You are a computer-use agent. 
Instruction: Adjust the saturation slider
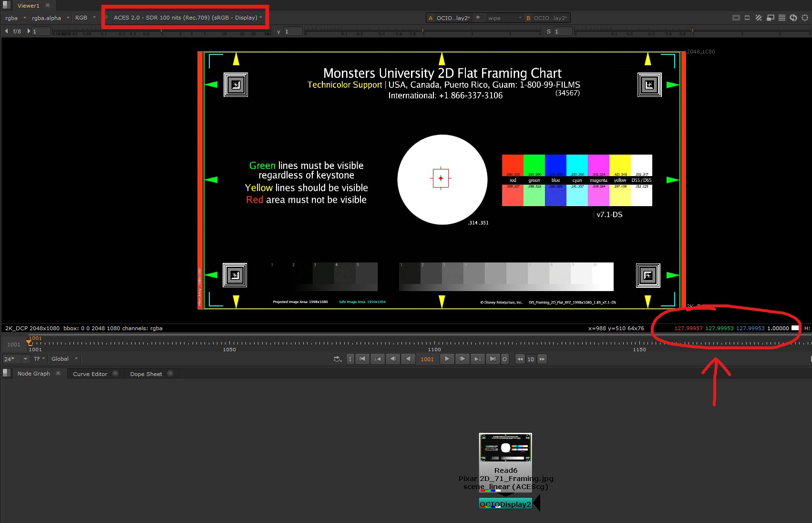pyautogui.click(x=693, y=31)
